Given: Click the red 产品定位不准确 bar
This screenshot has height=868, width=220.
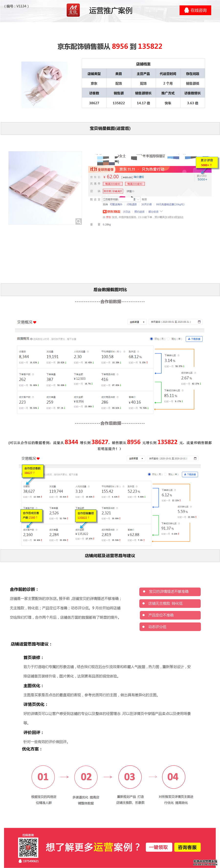Looking at the screenshot, I should click(x=170, y=615).
